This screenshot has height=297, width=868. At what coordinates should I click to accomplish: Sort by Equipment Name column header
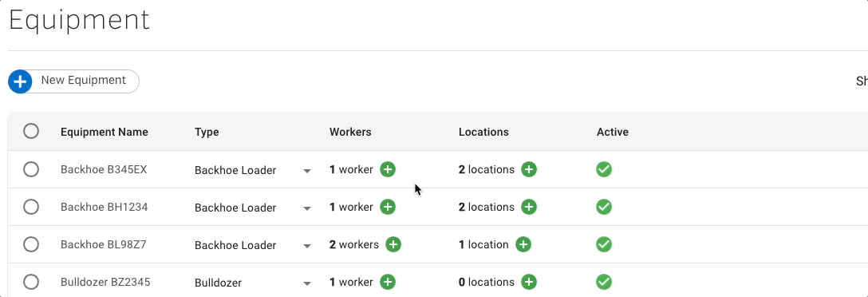click(x=104, y=132)
